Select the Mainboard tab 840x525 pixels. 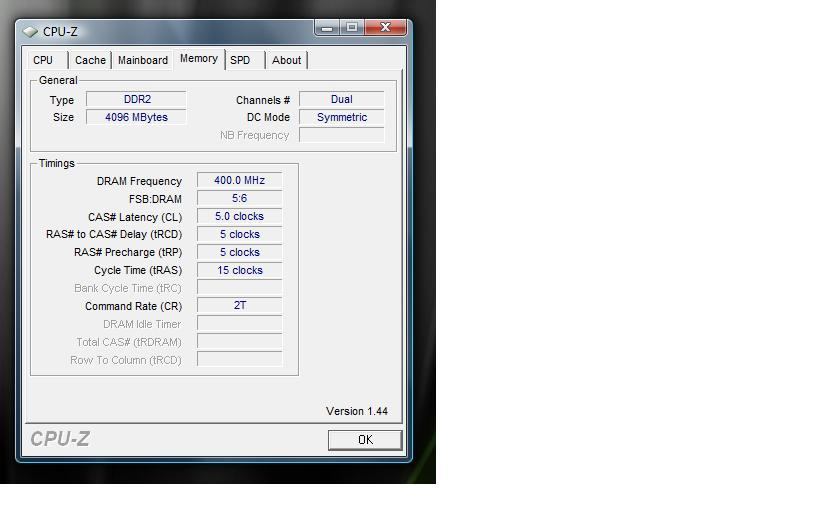(x=142, y=60)
